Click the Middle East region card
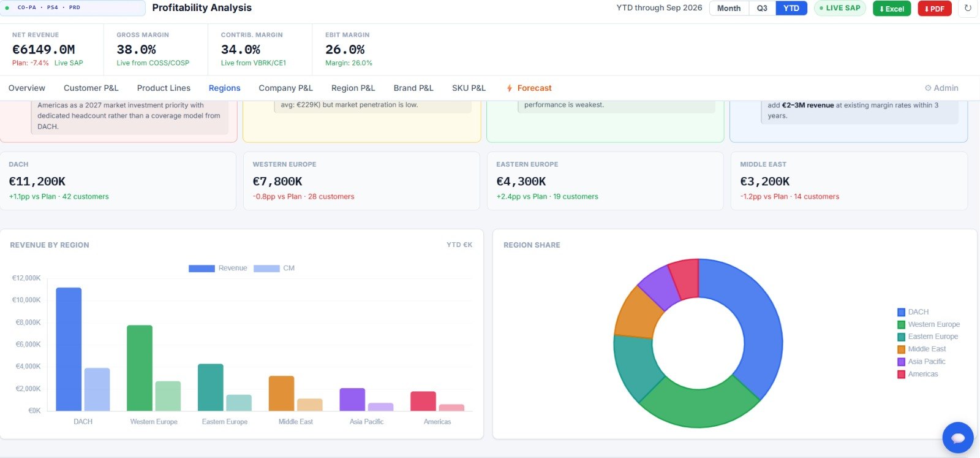980x458 pixels. pyautogui.click(x=849, y=181)
